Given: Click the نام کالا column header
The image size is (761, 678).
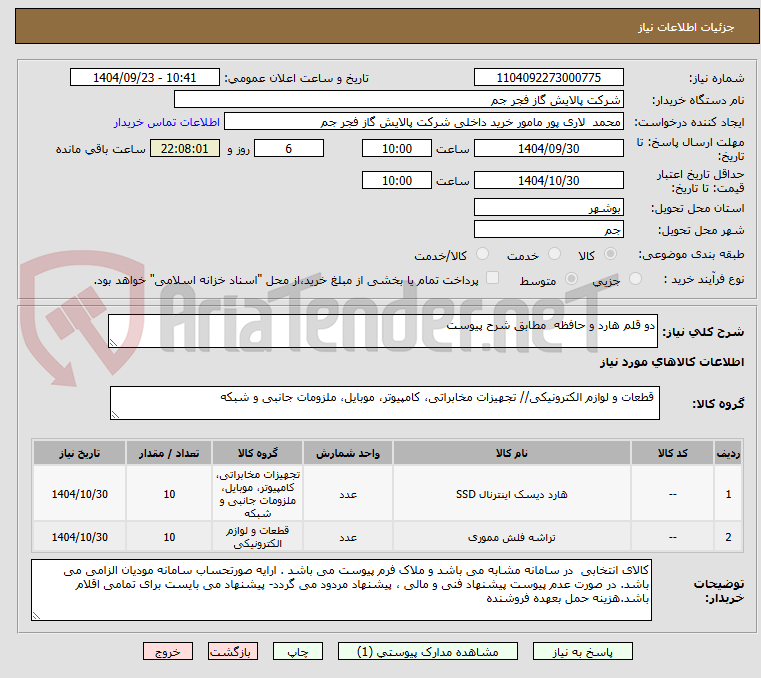Looking at the screenshot, I should click(x=512, y=453).
